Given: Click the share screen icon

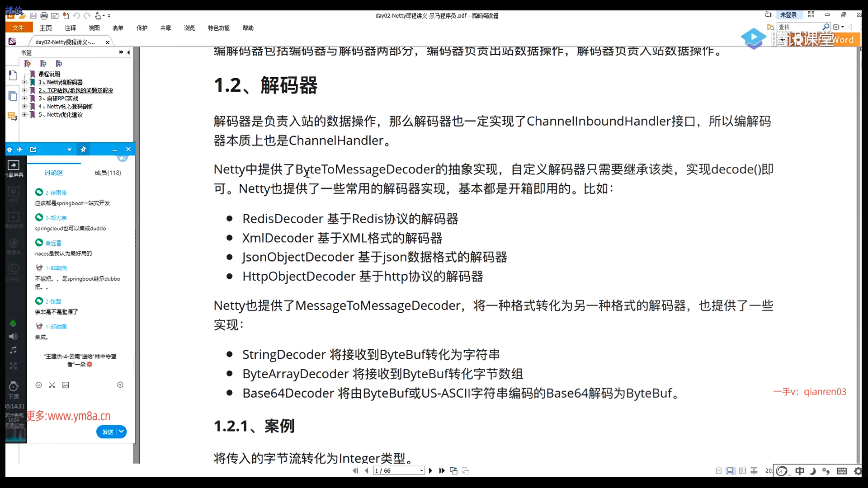Looking at the screenshot, I should coord(14,165).
